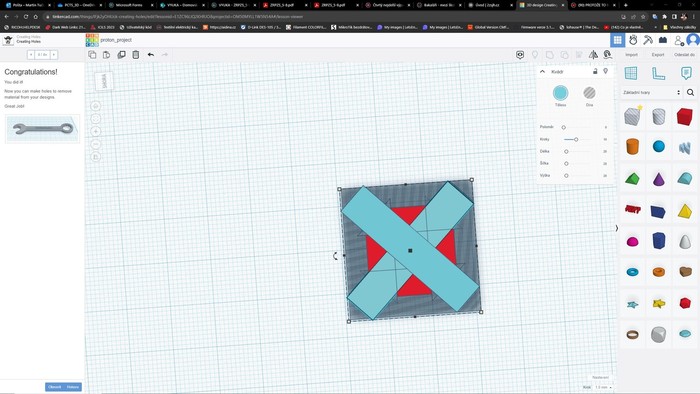This screenshot has width=700, height=394.
Task: Click the Import button
Action: click(631, 54)
